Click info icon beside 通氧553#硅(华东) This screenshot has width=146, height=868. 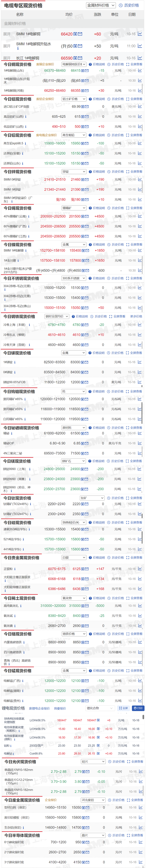tap(29, 529)
